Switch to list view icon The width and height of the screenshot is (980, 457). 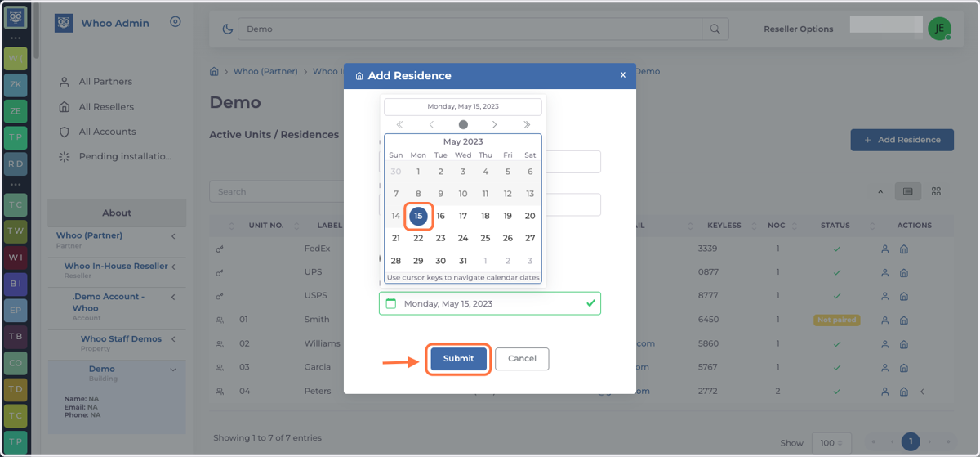pos(907,191)
